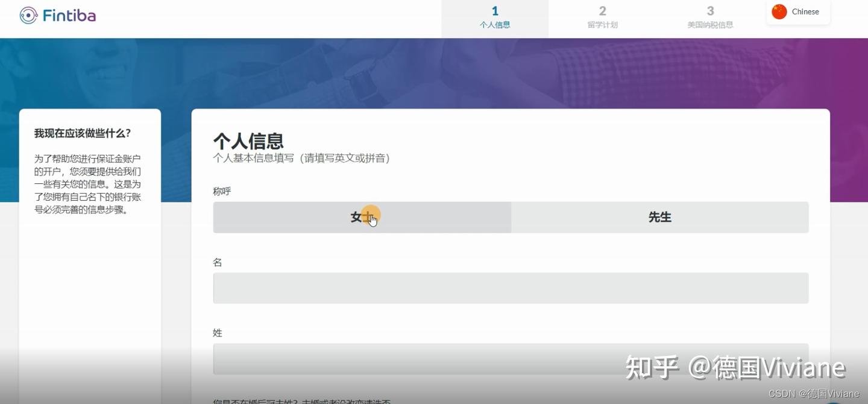Screen dimensions: 868x404
Task: Click the step 1 number icon
Action: tap(495, 10)
